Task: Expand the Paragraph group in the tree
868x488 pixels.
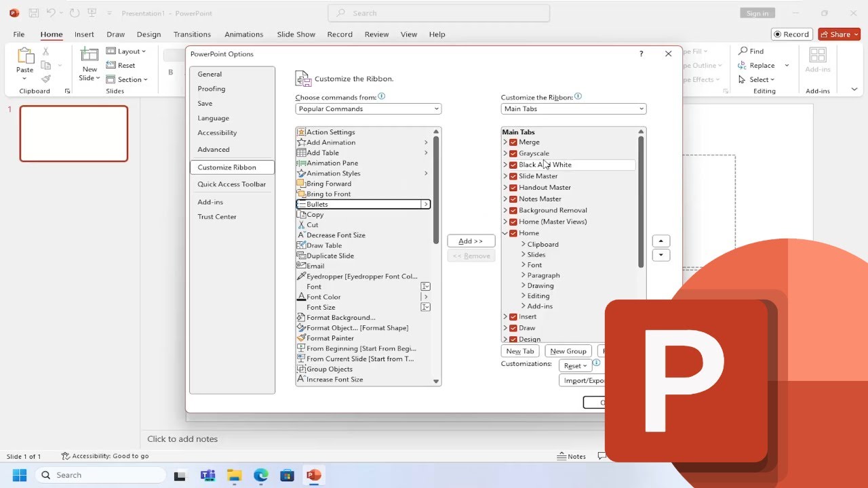Action: 523,275
